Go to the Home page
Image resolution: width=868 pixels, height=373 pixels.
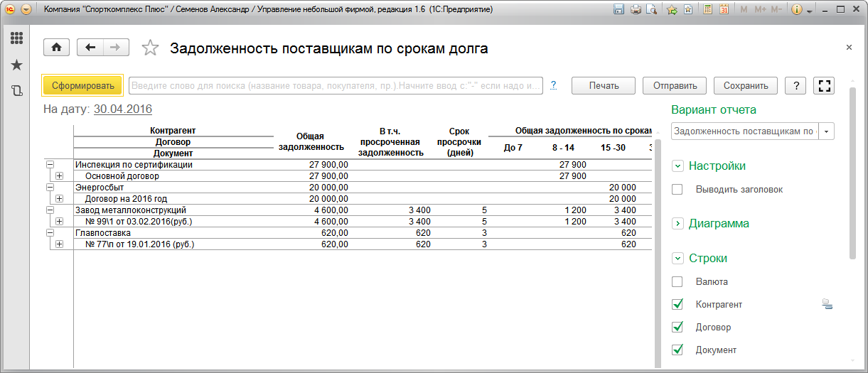57,48
